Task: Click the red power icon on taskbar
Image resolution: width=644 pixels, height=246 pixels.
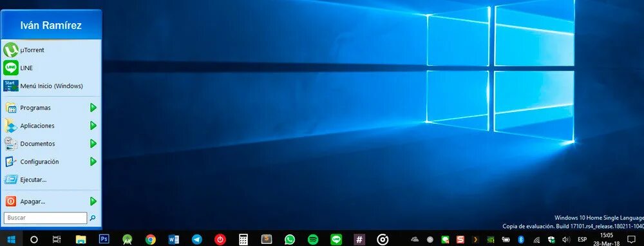Action: 220,240
